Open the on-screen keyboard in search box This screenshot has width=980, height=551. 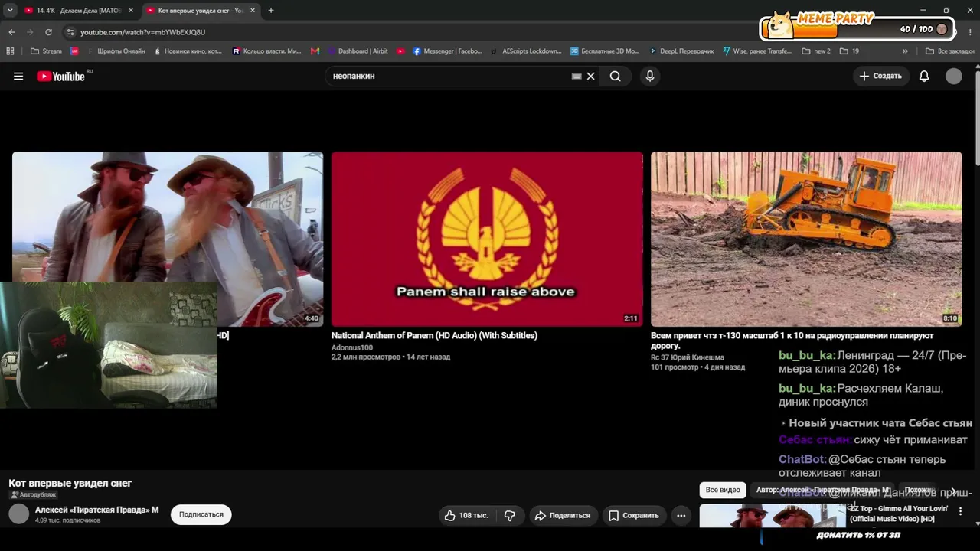coord(577,77)
